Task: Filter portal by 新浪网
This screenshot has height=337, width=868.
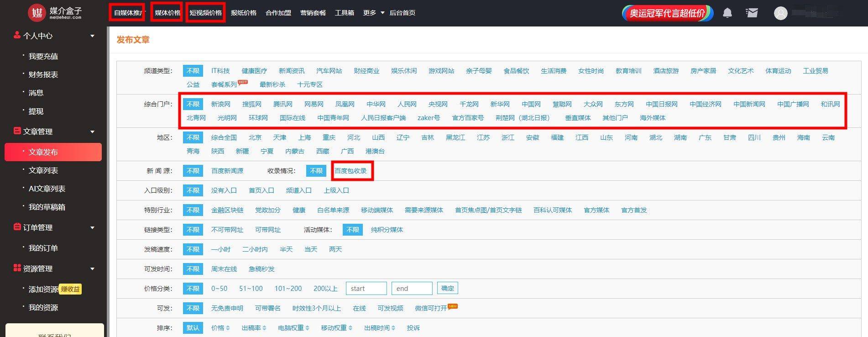Action: click(221, 104)
